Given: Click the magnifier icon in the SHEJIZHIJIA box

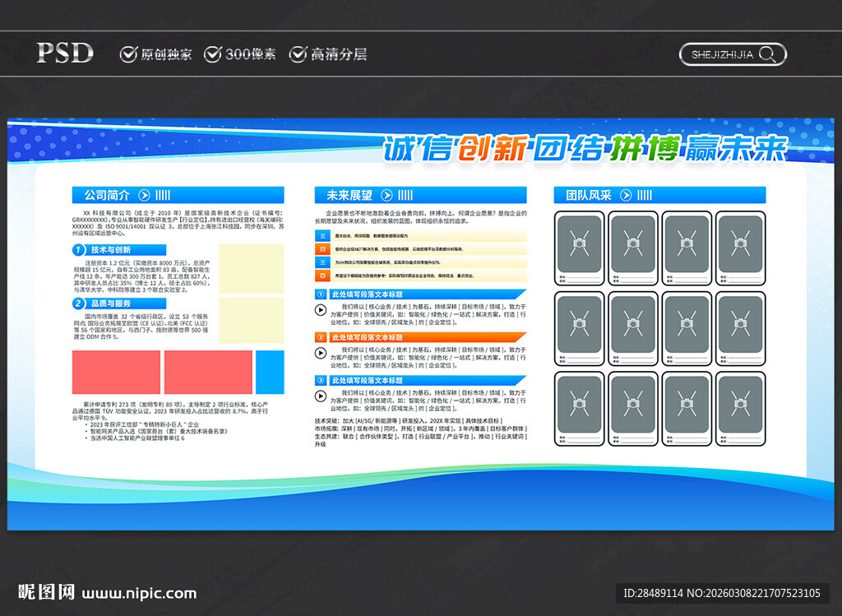Looking at the screenshot, I should [x=768, y=55].
